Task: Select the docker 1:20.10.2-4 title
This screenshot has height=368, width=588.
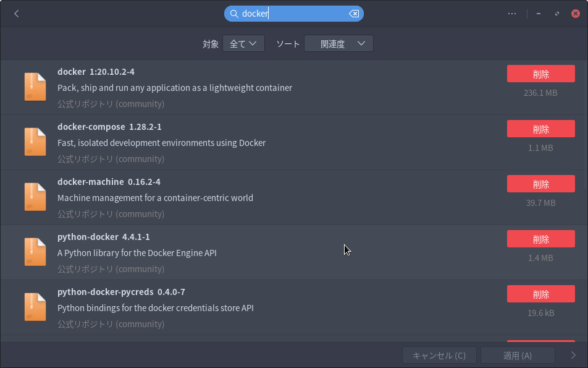Action: point(96,72)
